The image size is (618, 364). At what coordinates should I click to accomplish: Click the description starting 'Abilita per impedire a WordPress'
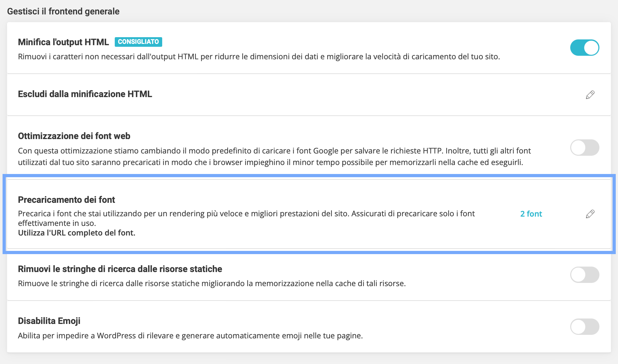[x=190, y=335]
